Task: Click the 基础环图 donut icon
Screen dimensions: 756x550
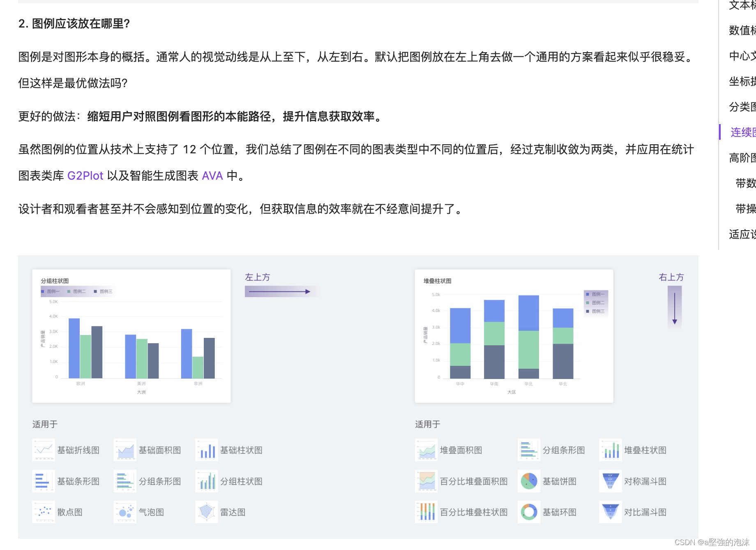Action: point(529,512)
